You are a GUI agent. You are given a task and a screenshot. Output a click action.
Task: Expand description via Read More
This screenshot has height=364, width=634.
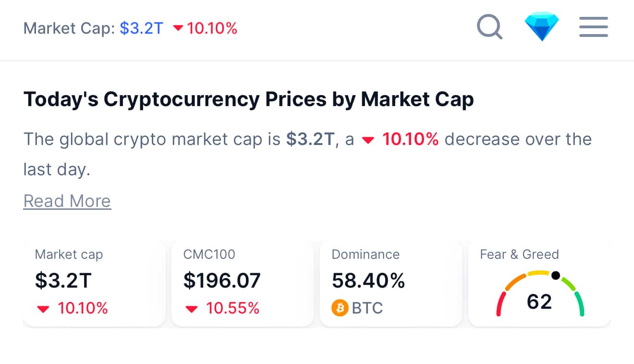(x=67, y=201)
